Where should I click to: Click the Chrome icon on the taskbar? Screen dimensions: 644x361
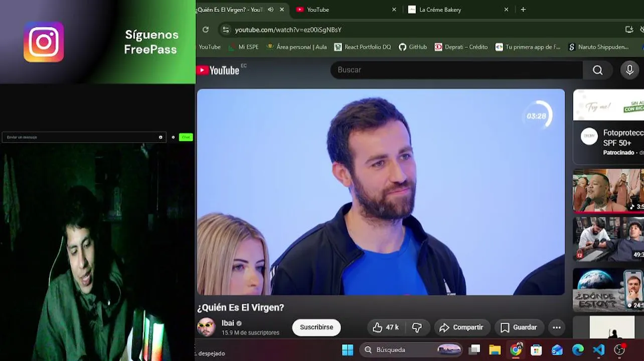516,350
